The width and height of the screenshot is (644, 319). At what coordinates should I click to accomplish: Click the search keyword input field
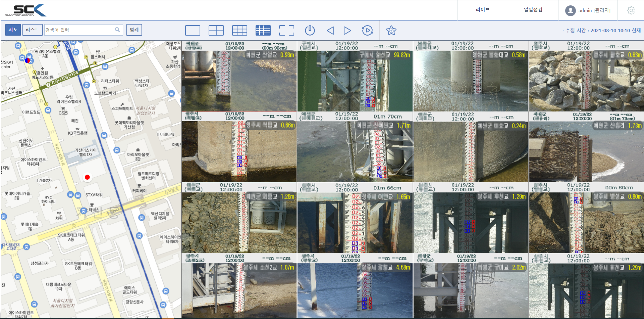click(x=78, y=30)
